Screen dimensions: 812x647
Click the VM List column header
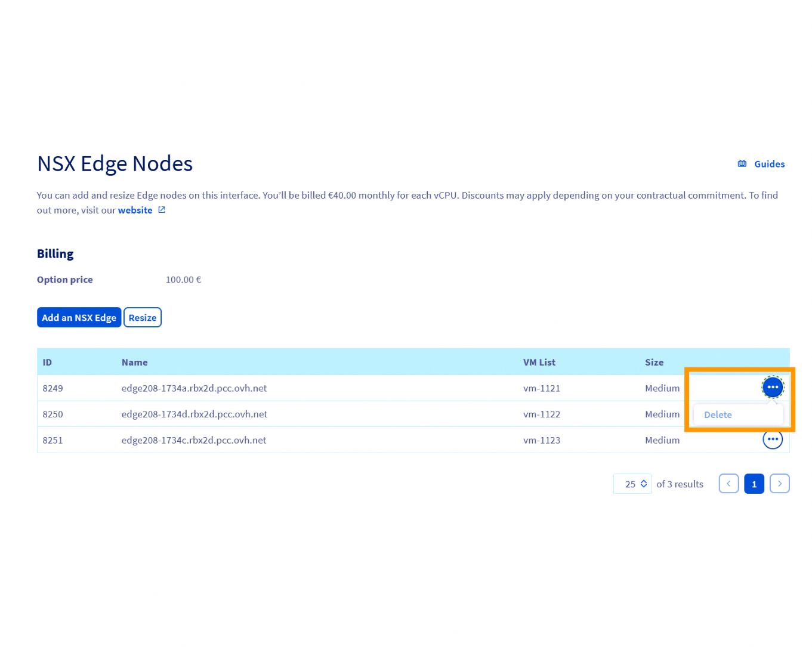[x=539, y=362]
